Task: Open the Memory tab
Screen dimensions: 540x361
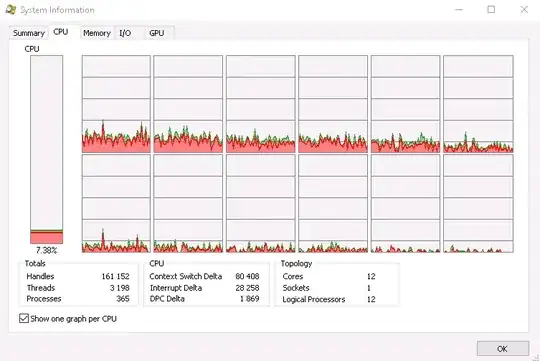Action: [x=97, y=33]
